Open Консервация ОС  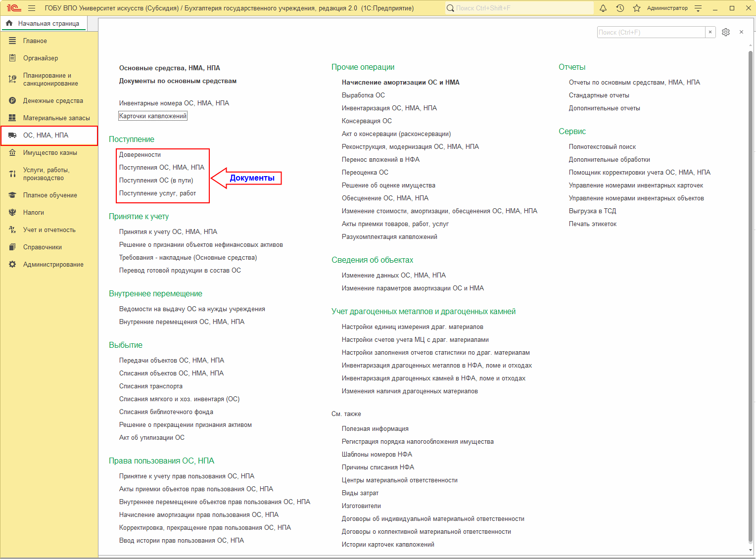[367, 121]
